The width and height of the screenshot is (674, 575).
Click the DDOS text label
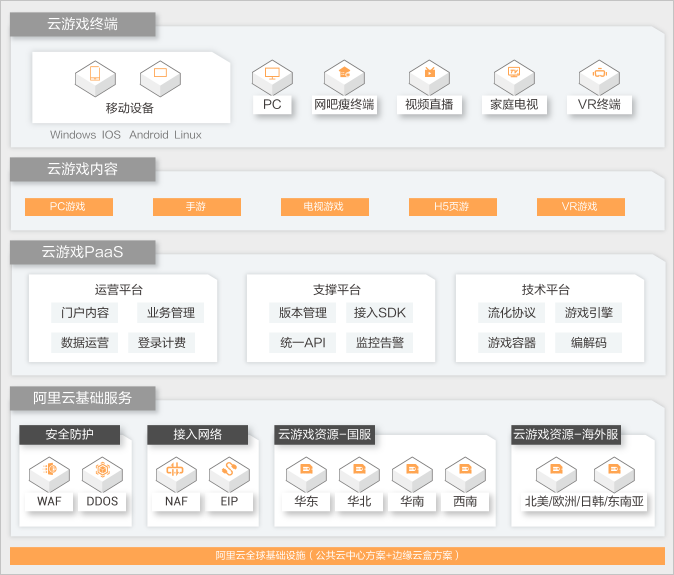102,502
